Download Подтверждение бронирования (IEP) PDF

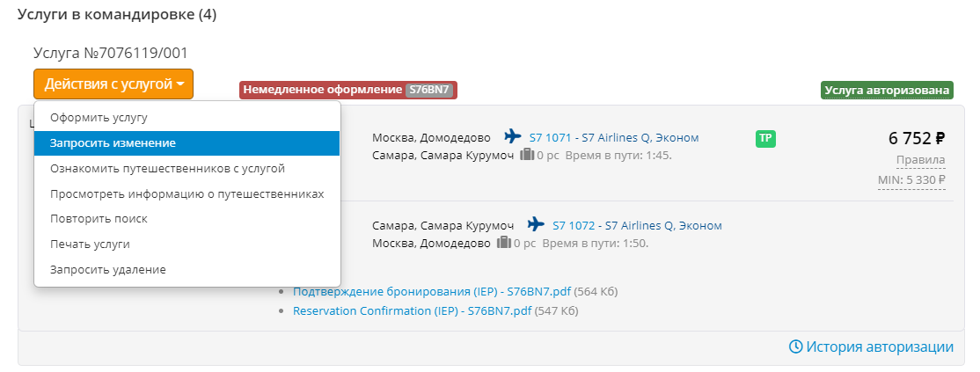(432, 291)
